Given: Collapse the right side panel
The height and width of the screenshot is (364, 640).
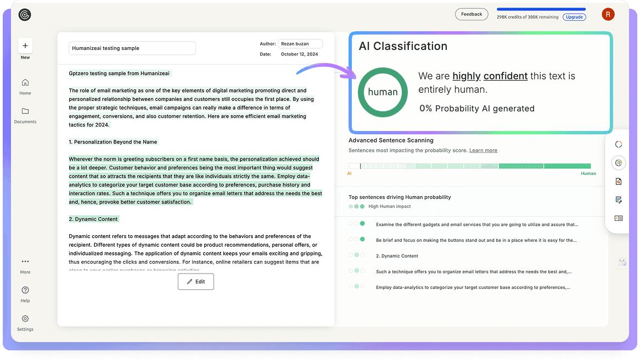Looking at the screenshot, I should 621,261.
